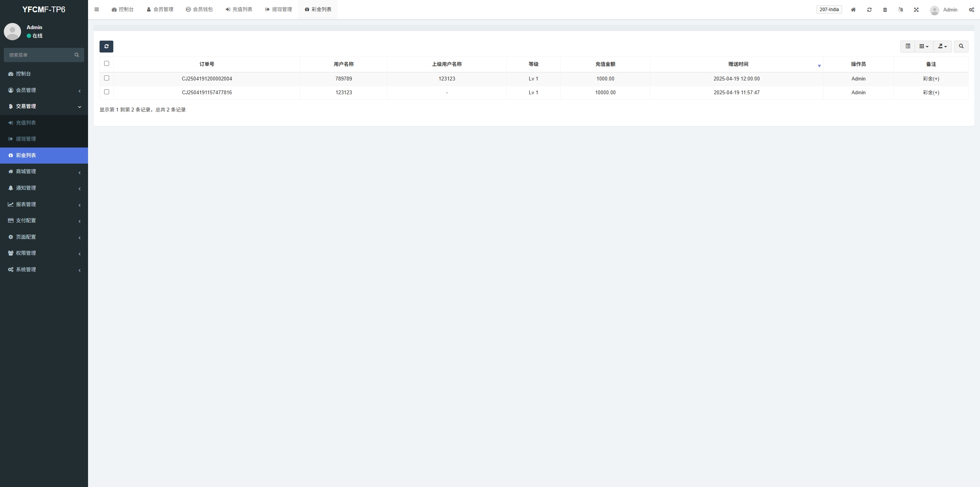Tick the checkbox for order CJ2504191157477816
980x487 pixels.
tap(106, 92)
